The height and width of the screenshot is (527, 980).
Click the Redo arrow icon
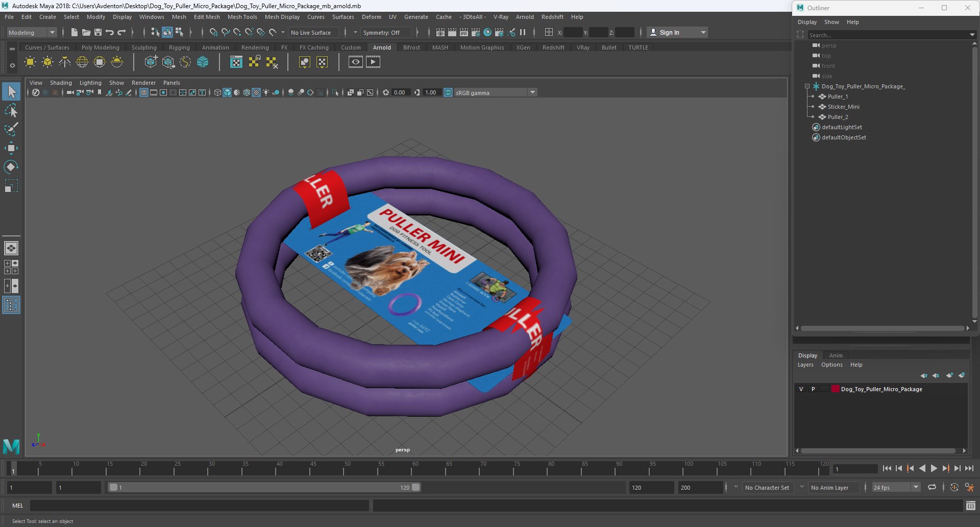pos(121,32)
